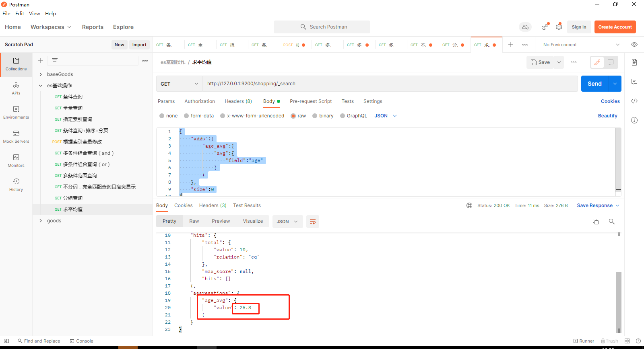The width and height of the screenshot is (644, 349).
Task: Click the Search Postman box
Action: point(322,27)
